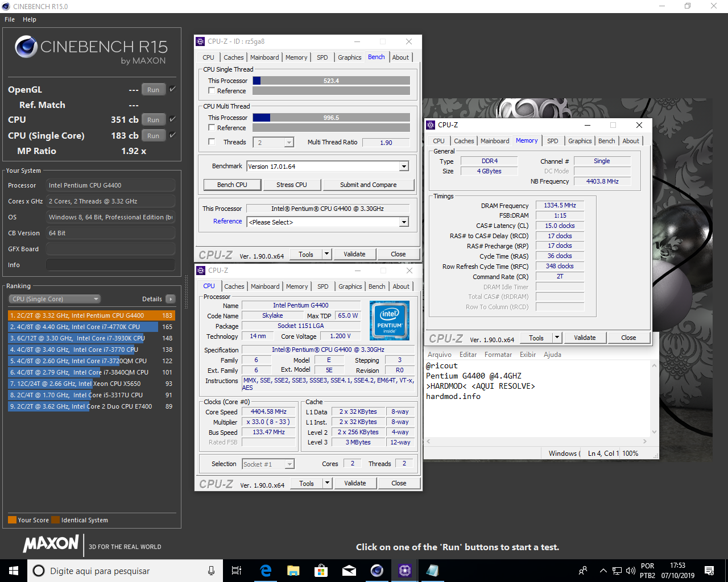The image size is (728, 582).
Task: Open the Task View icon in taskbar
Action: [237, 571]
